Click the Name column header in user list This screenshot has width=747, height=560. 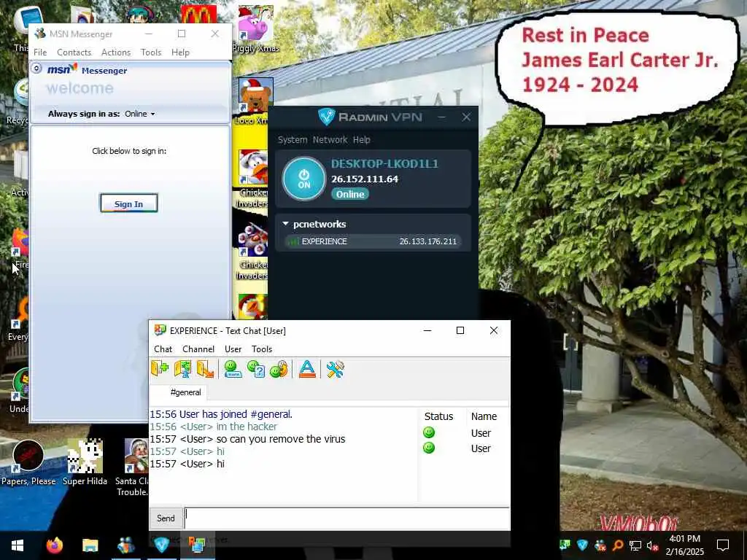tap(484, 416)
